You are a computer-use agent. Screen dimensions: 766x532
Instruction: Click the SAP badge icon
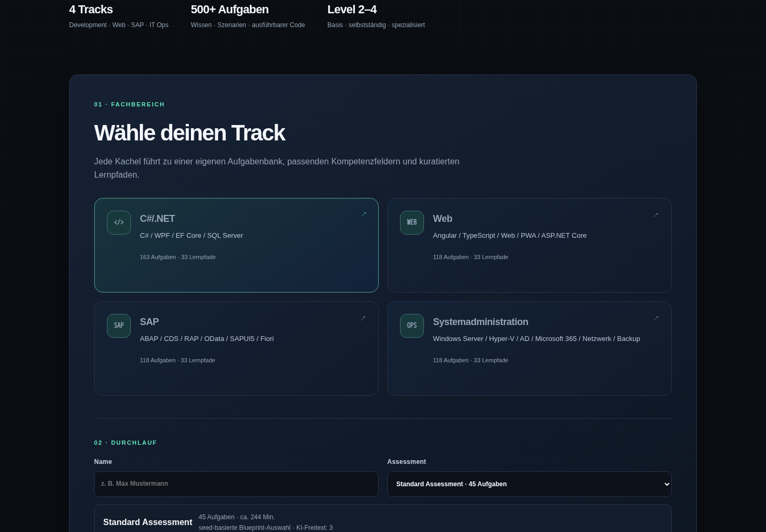point(119,326)
